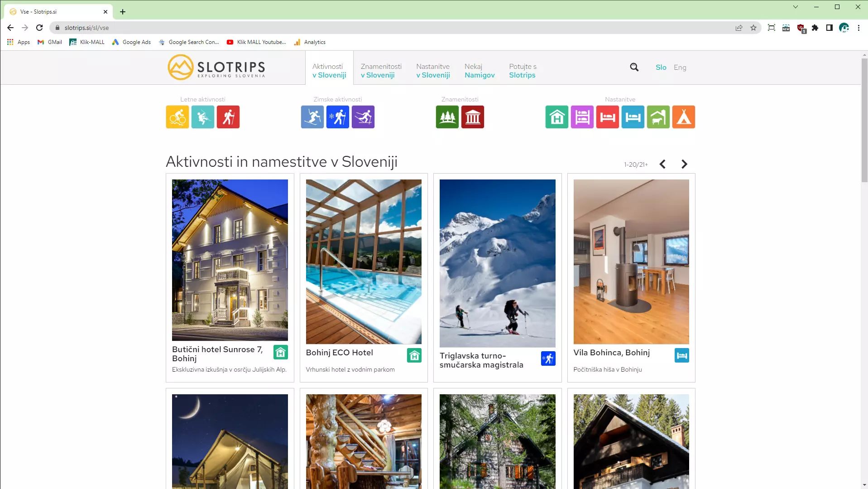Select the dark red museum icon

(472, 117)
